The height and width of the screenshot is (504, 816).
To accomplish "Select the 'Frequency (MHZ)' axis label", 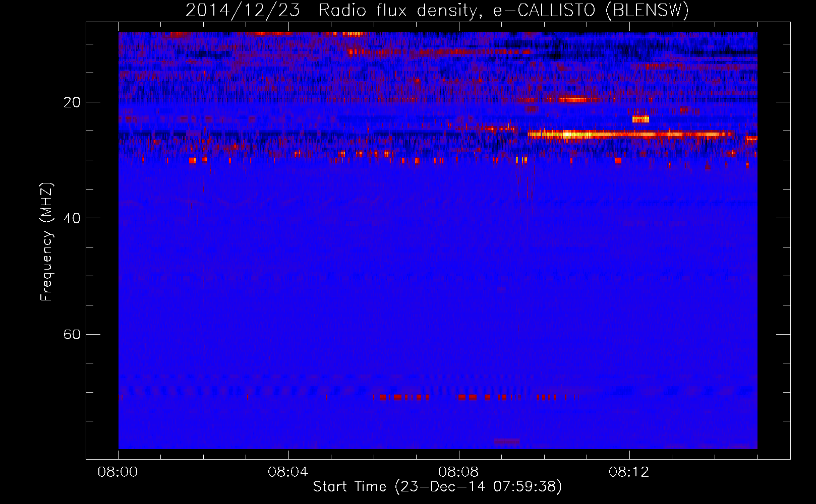I will click(46, 242).
